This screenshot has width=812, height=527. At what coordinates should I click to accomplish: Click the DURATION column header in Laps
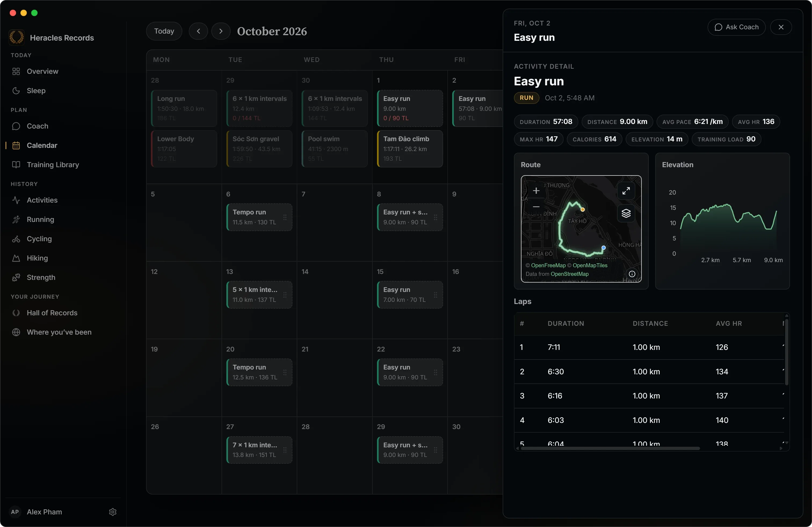pyautogui.click(x=566, y=324)
